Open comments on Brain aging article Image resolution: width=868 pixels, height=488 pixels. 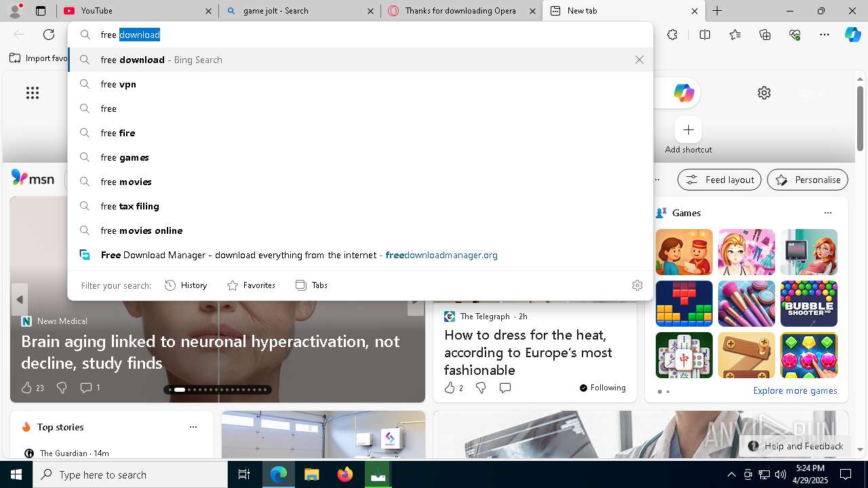click(x=90, y=388)
